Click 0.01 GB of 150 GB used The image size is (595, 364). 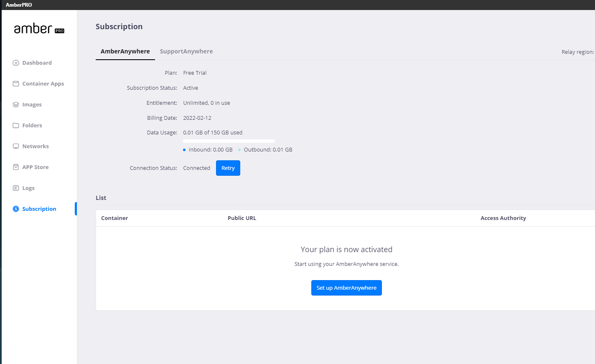(x=213, y=133)
